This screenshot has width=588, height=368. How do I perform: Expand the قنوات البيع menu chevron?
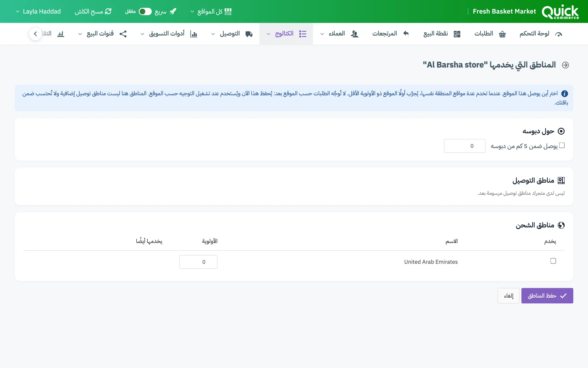coord(80,34)
